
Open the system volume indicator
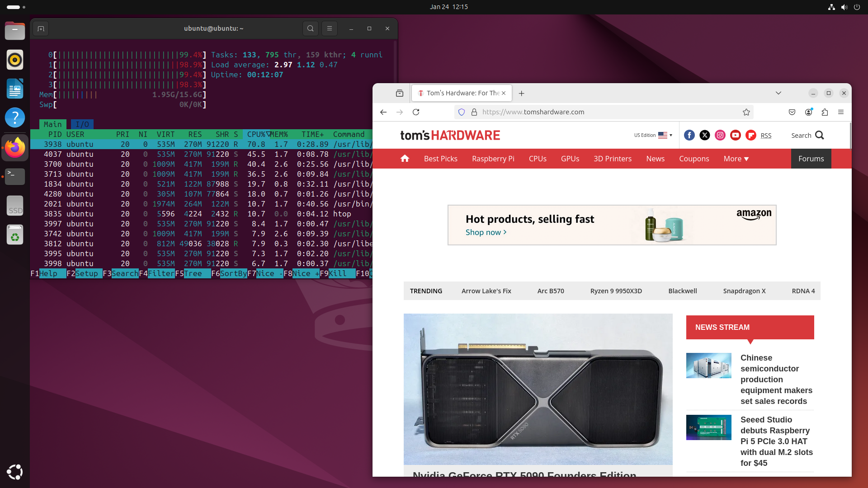pyautogui.click(x=844, y=7)
